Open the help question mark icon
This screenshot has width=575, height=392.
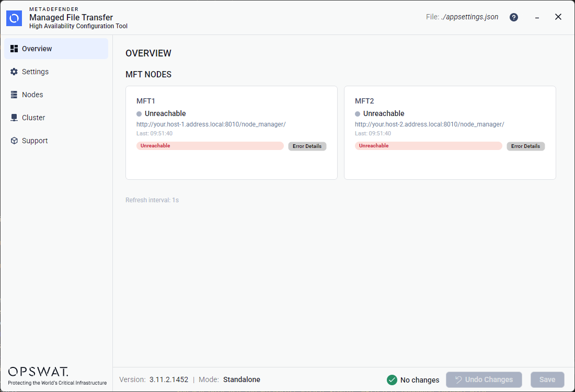point(514,17)
